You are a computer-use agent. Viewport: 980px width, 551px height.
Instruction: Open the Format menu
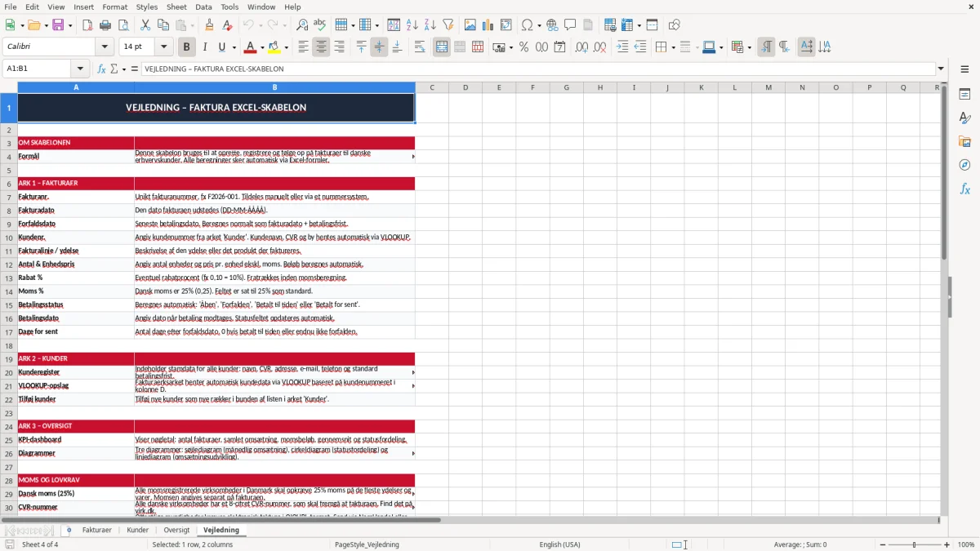tap(114, 7)
